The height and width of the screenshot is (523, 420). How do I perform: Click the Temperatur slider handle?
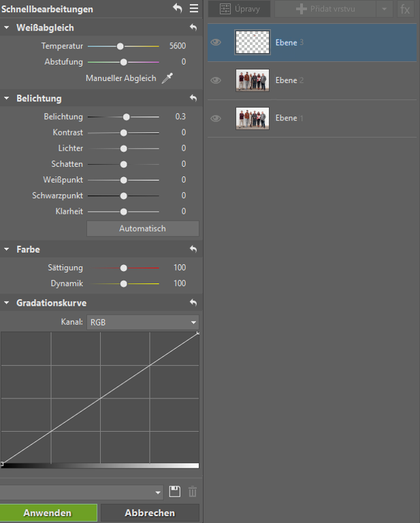click(120, 46)
